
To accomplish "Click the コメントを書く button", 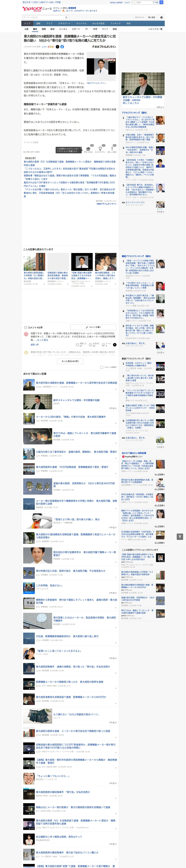I will click(93, 327).
